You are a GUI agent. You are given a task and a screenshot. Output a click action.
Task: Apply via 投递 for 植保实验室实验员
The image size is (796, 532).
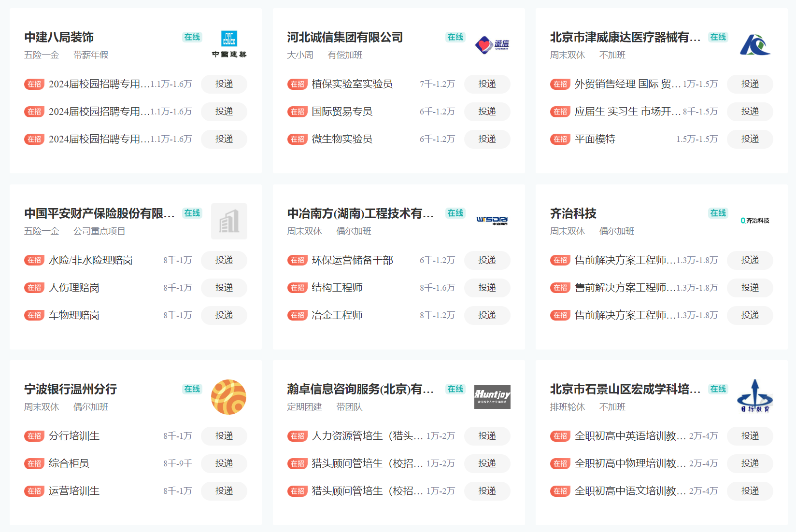pyautogui.click(x=487, y=84)
